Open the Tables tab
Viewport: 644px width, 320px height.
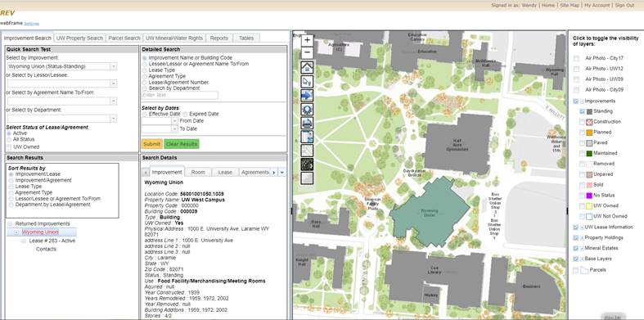[246, 38]
